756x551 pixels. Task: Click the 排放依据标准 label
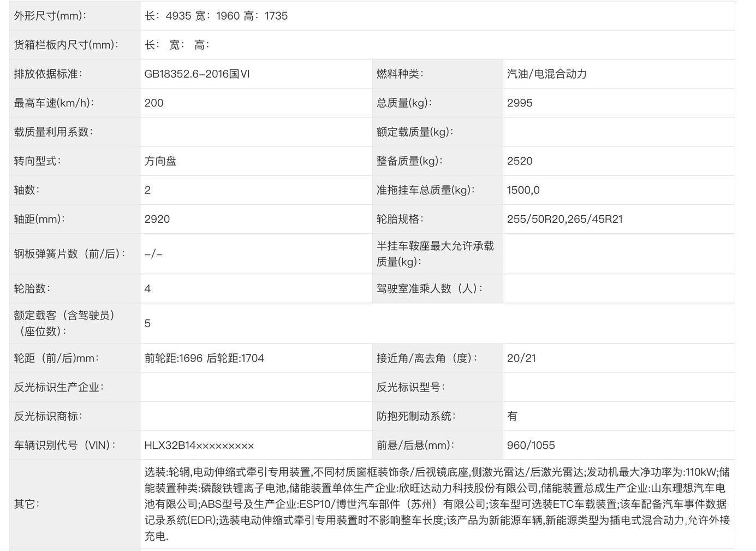tap(47, 74)
